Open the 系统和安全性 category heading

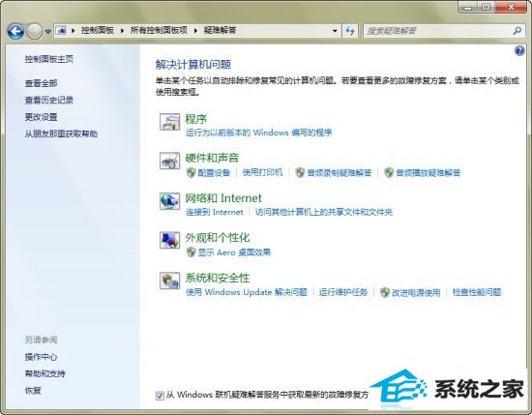click(217, 278)
